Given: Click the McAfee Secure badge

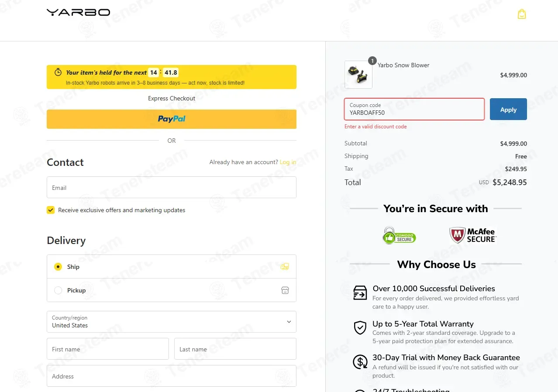Looking at the screenshot, I should (473, 235).
